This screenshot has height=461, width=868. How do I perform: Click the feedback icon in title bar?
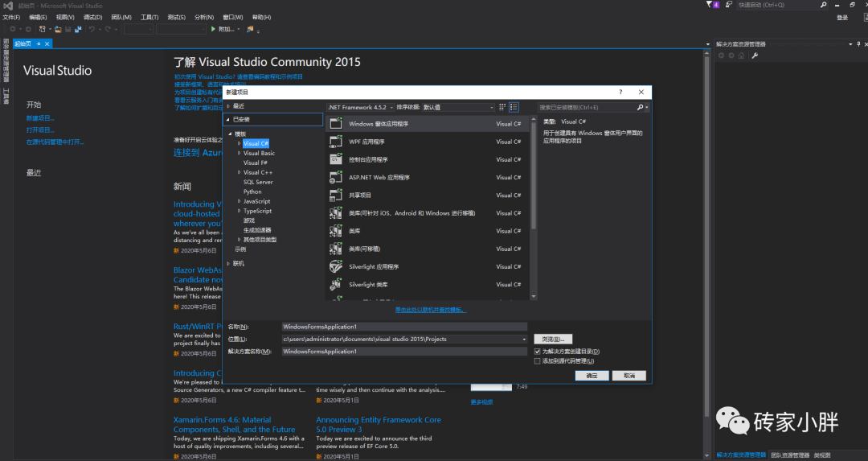[x=729, y=5]
